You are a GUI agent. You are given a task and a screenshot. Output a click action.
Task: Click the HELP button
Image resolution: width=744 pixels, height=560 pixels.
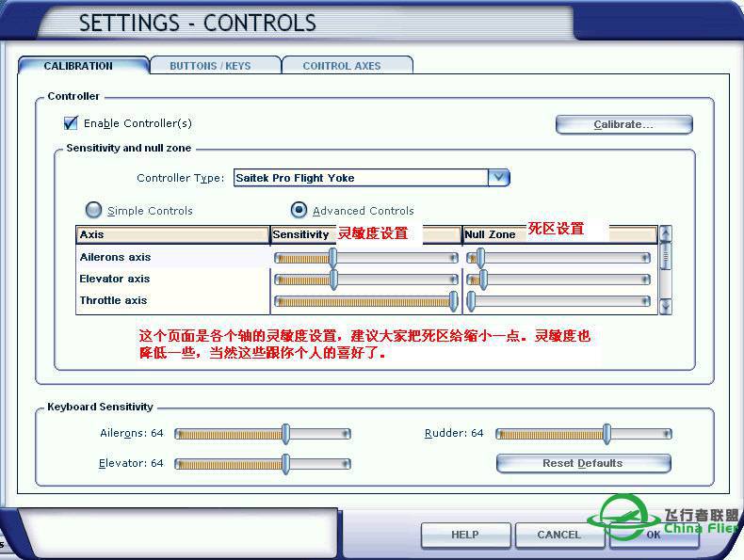click(x=465, y=535)
